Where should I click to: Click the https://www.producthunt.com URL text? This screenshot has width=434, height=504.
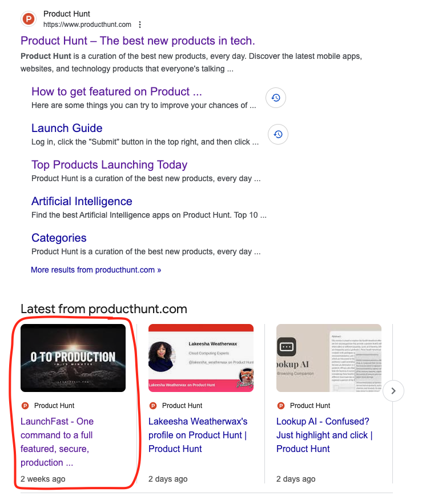[87, 25]
